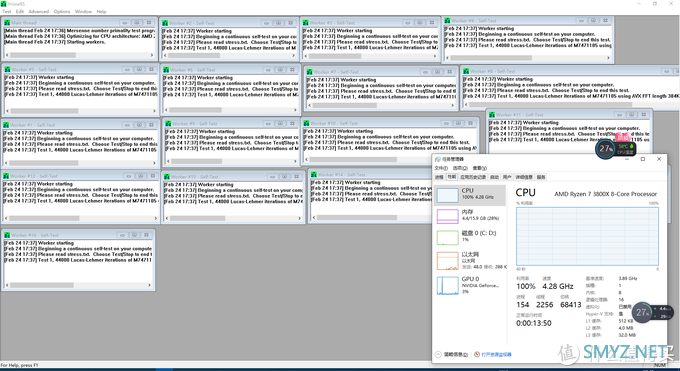The height and width of the screenshot is (371, 680).
Task: Switch to the Processes tab in Task Manager
Action: (439, 177)
